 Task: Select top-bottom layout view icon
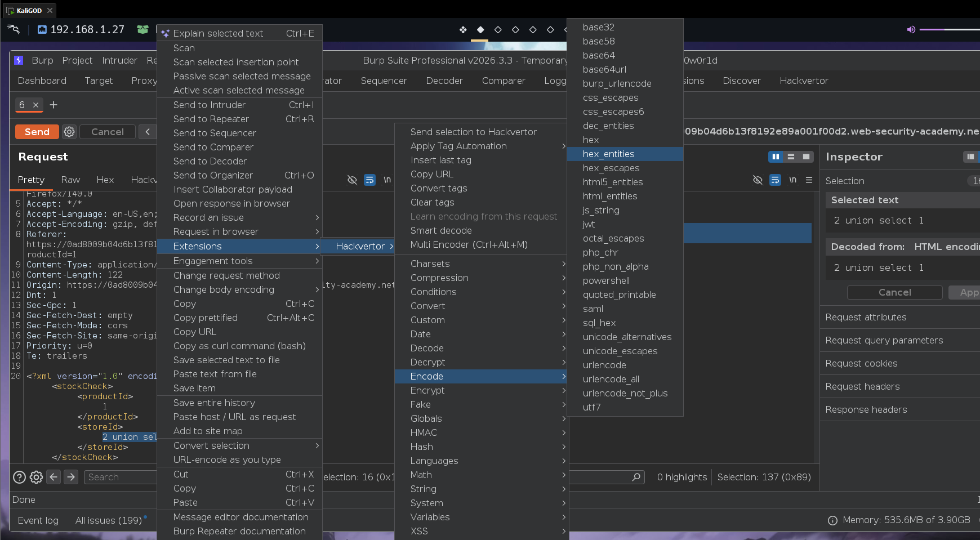coord(791,157)
